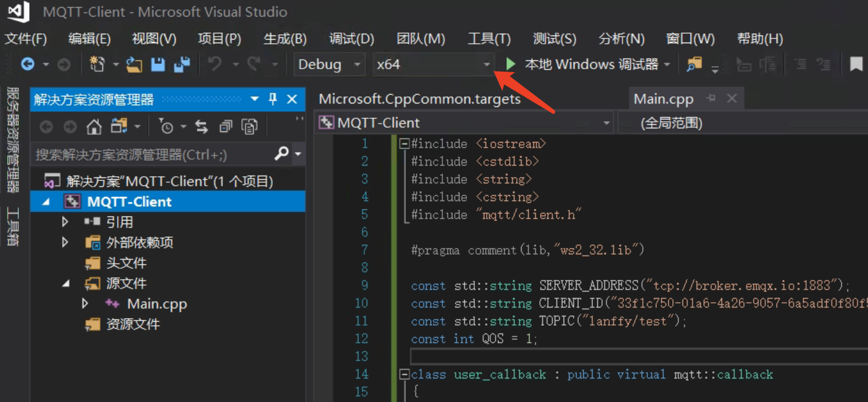868x402 pixels.
Task: Open the 文件(F) menu
Action: pyautogui.click(x=26, y=39)
